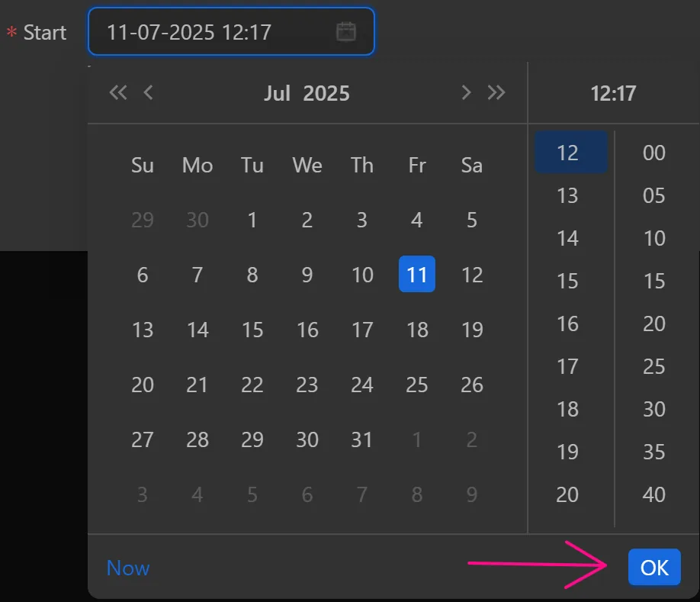Viewport: 700px width, 602px height.
Task: Click the Now link to set current time
Action: tap(127, 568)
